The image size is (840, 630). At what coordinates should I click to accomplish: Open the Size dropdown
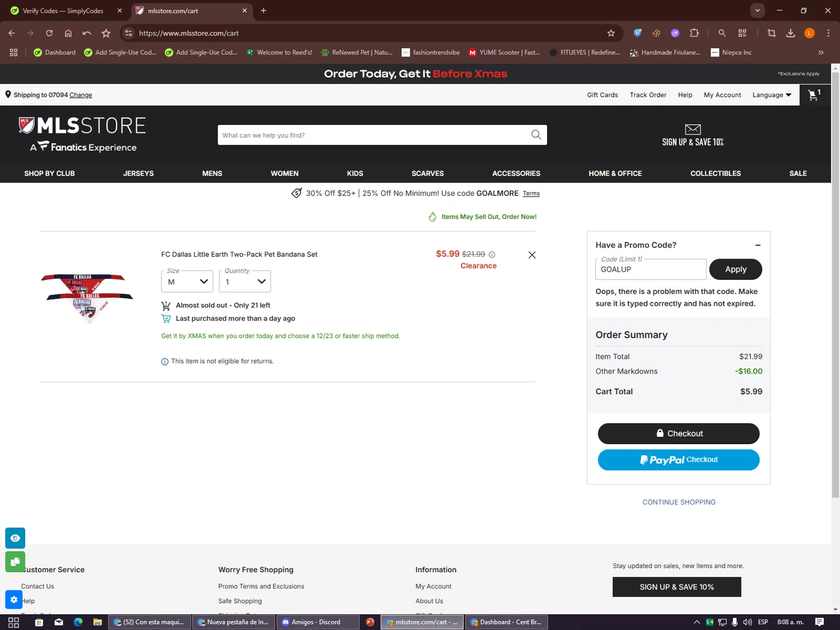[187, 282]
